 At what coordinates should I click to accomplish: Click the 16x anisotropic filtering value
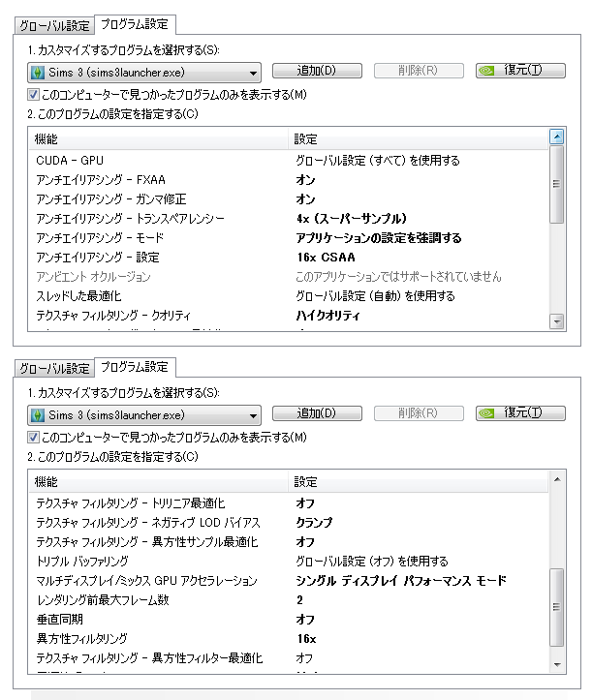[306, 639]
